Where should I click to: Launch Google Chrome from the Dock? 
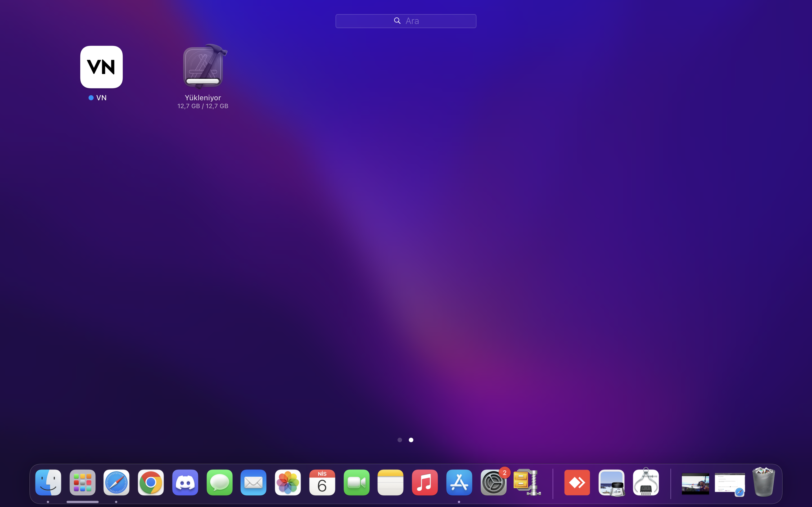coord(151,482)
